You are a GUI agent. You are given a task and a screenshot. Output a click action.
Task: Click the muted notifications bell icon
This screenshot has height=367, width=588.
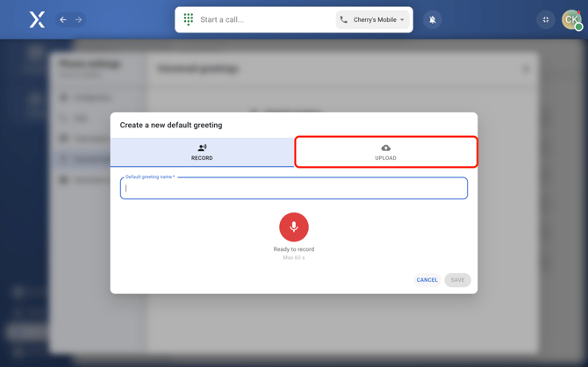click(433, 19)
